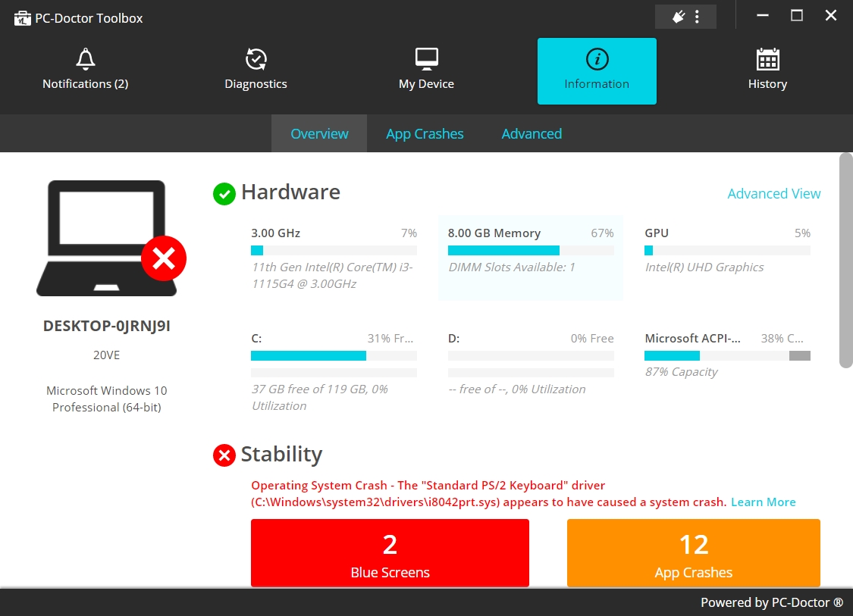
Task: Click the Microsoft ACPI battery charge bar
Action: tap(727, 355)
